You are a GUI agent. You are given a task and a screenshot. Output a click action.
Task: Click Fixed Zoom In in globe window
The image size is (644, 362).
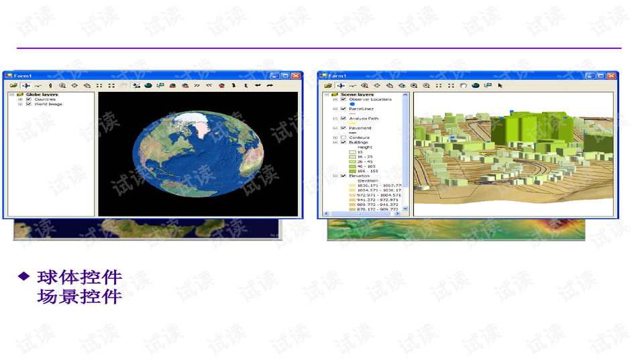(99, 85)
